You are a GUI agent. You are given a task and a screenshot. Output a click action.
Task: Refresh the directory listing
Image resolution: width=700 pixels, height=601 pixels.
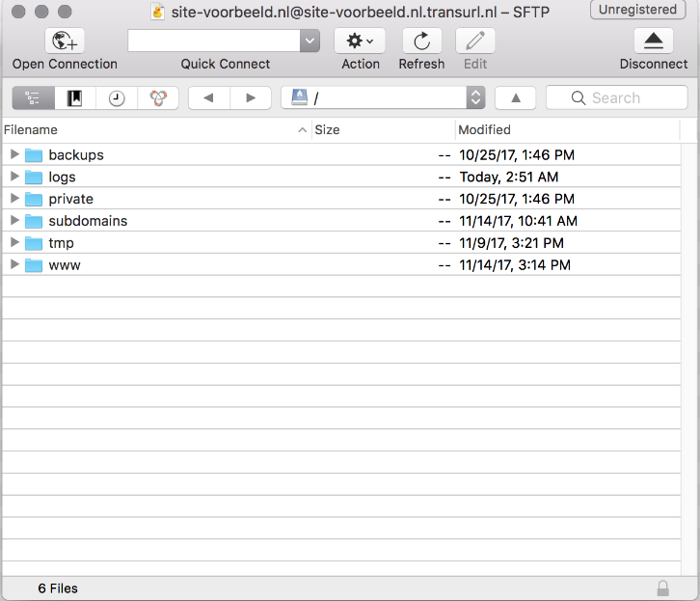coord(422,41)
